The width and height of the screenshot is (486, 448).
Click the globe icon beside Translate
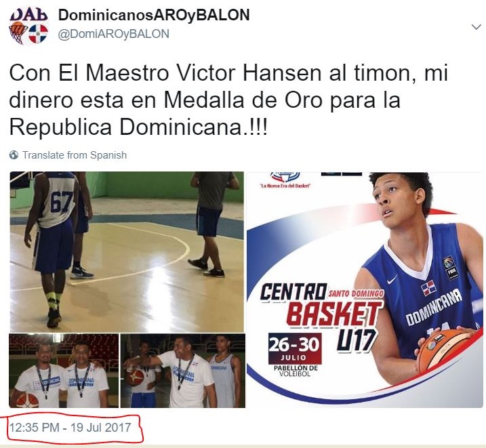(x=14, y=155)
